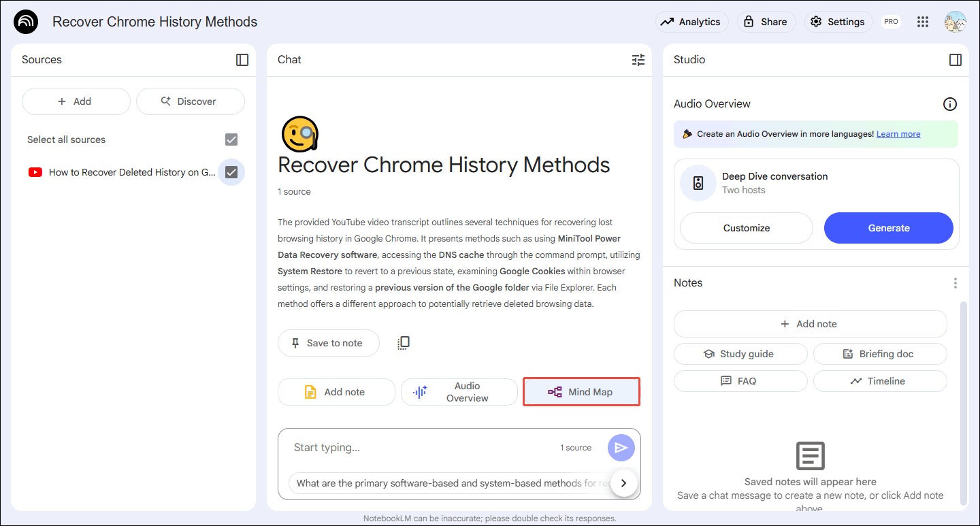
Task: Click the Deep Dive conversation speaker icon
Action: [x=698, y=183]
